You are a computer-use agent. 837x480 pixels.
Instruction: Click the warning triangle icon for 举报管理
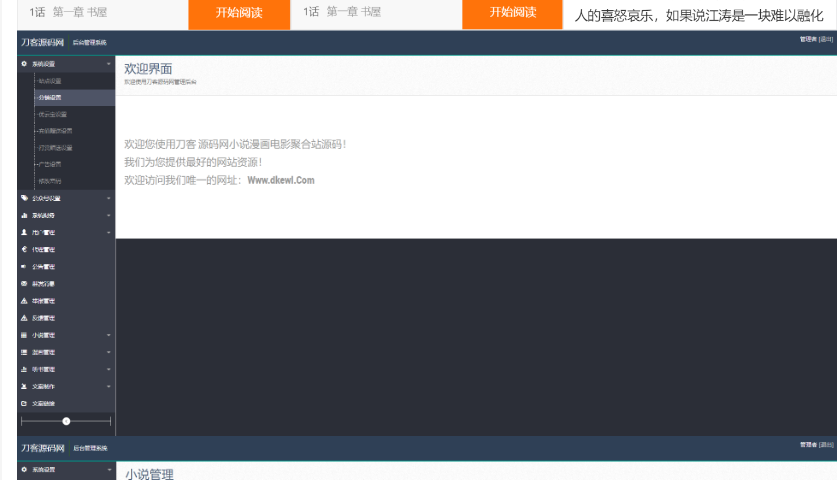click(24, 300)
